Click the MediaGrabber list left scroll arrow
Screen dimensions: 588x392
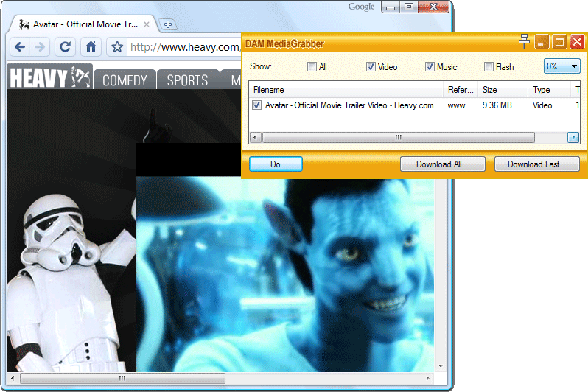tap(256, 137)
